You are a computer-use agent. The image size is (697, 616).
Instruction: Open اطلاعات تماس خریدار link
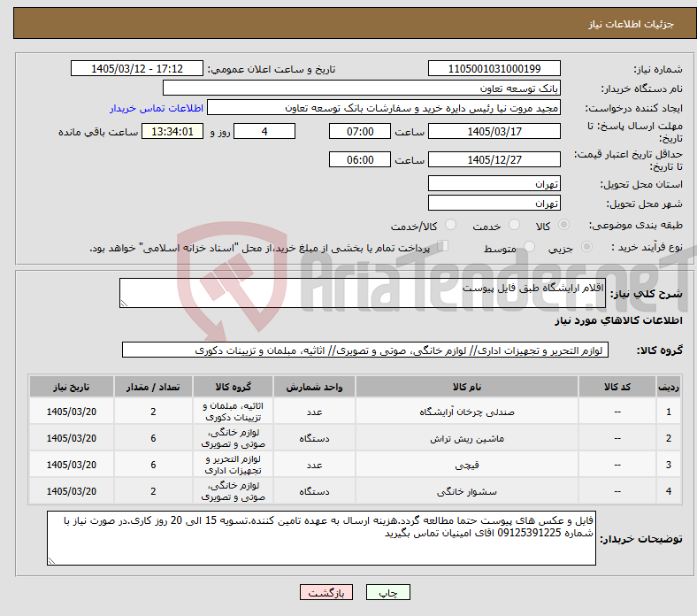(157, 108)
